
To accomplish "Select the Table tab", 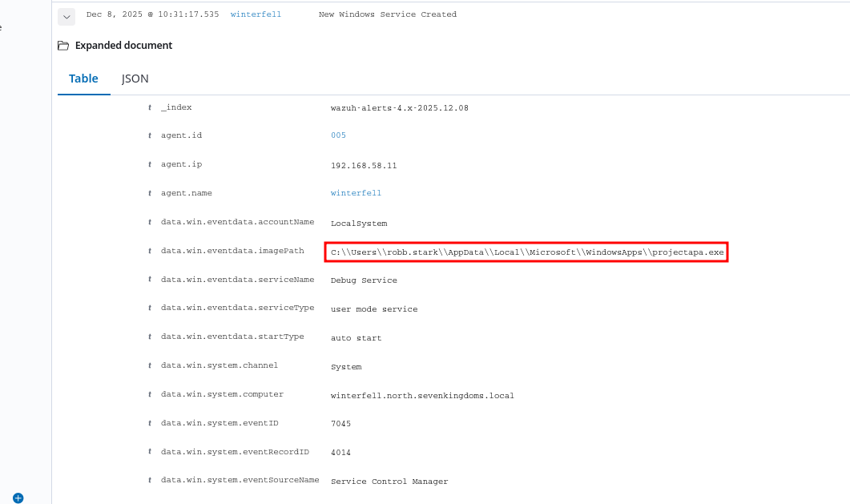I will point(83,79).
